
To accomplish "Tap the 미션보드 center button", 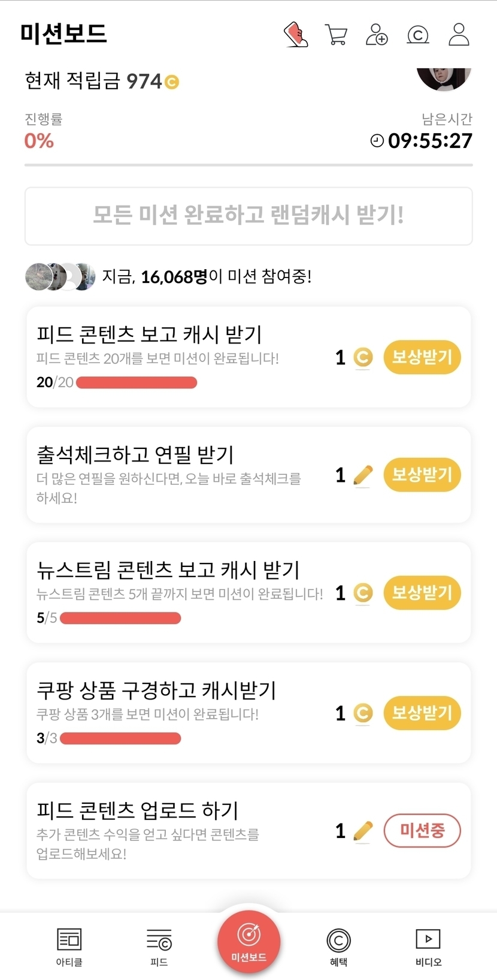I will (249, 941).
